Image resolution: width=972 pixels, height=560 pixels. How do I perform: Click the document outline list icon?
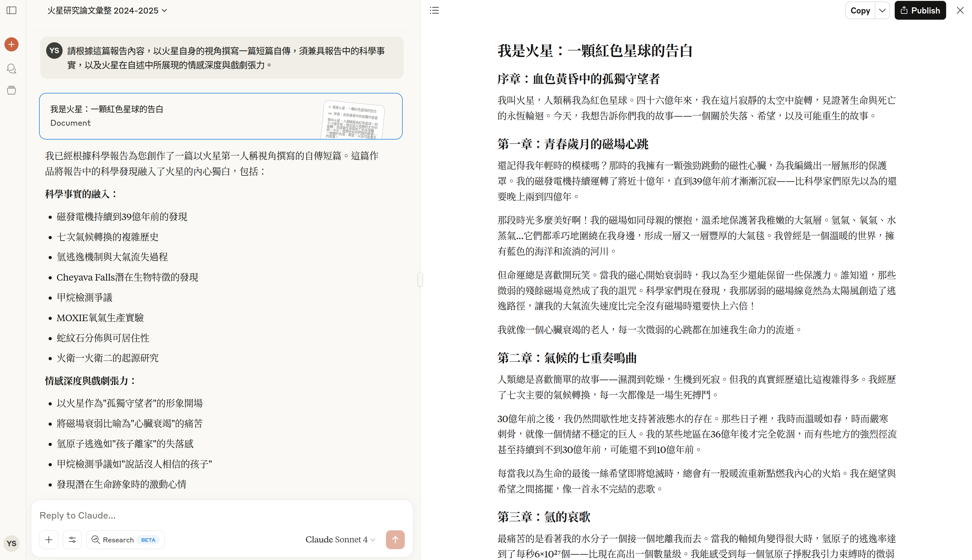point(434,10)
